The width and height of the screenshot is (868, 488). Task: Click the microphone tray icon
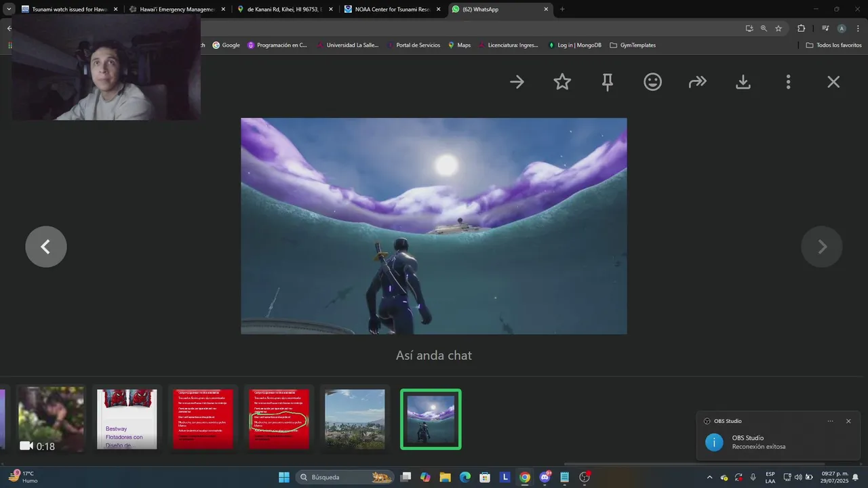tap(753, 477)
